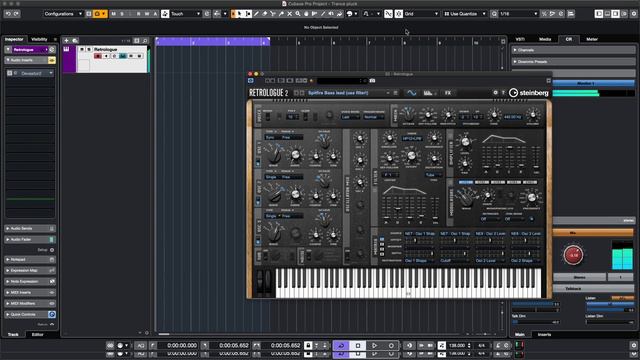Click the Record button in transport
The width and height of the screenshot is (640, 360).
(391, 346)
